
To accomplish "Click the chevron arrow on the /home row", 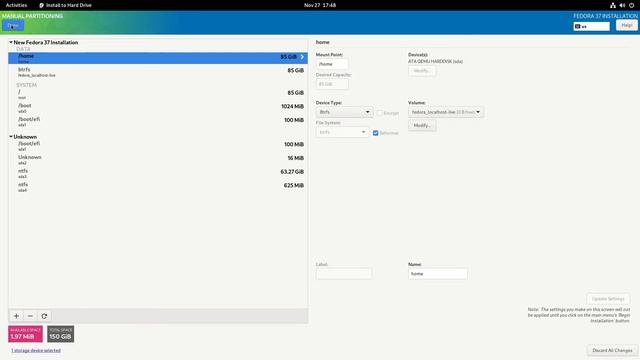I will point(302,57).
